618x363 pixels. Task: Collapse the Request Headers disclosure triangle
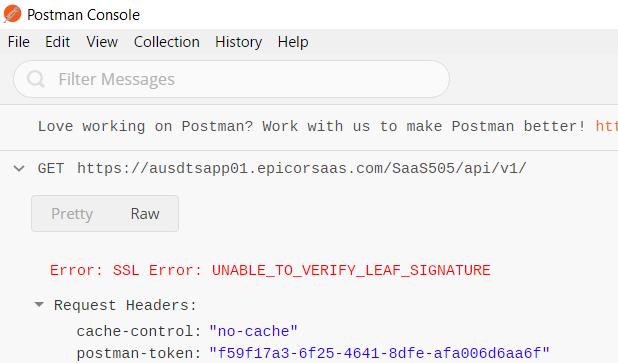39,304
